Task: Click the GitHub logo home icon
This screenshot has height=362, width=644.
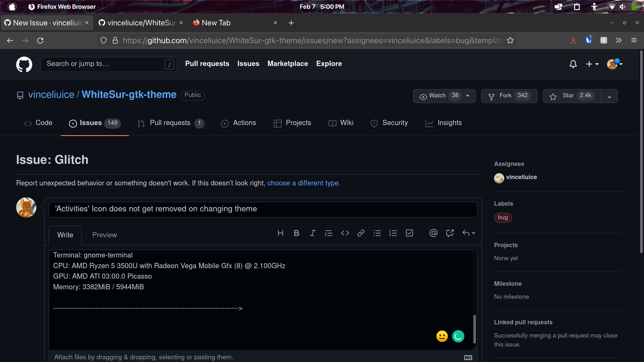Action: [24, 64]
